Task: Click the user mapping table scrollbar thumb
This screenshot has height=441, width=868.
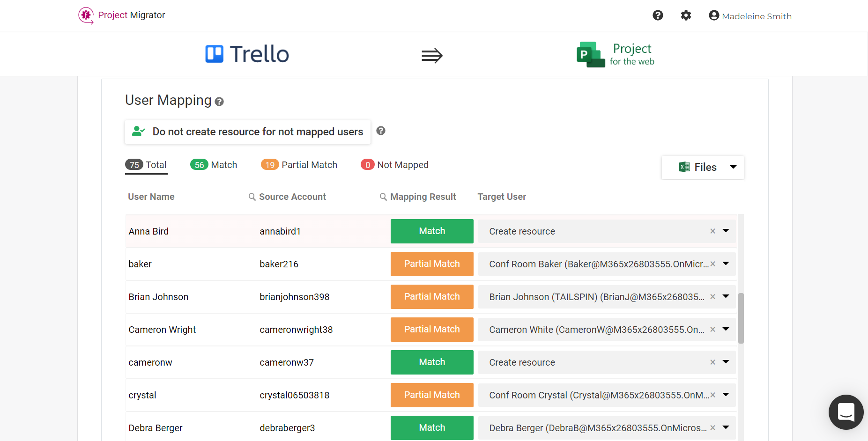Action: tap(741, 318)
